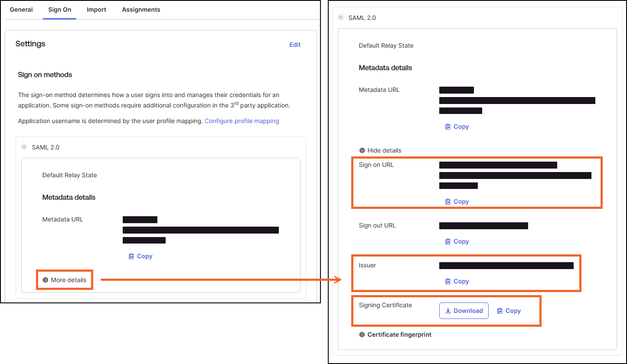
Task: Select SAML 2.0 radio in the expanded details panel
Action: tap(340, 18)
